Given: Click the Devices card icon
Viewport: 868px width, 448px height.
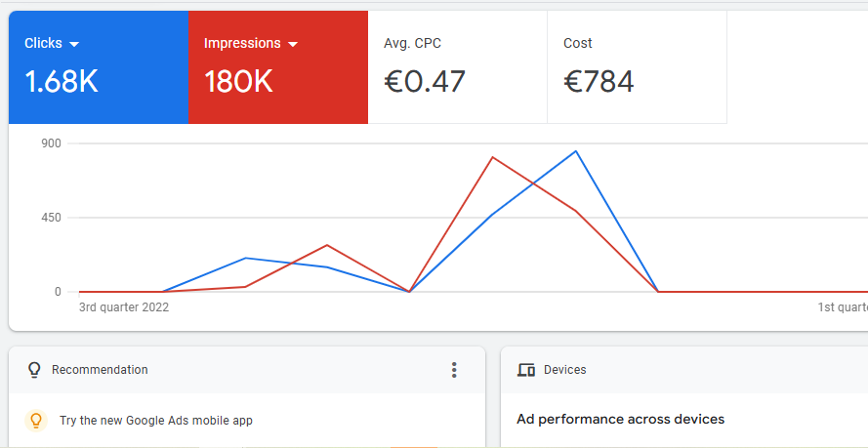Looking at the screenshot, I should [526, 370].
